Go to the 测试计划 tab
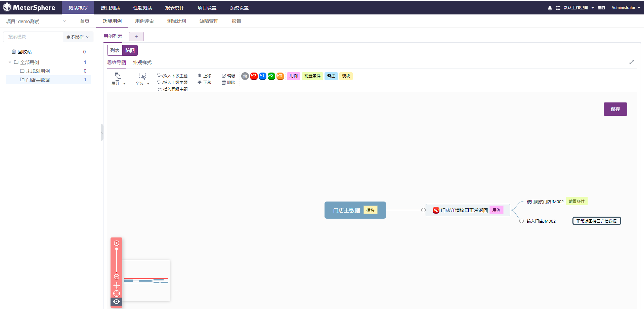 [x=177, y=21]
